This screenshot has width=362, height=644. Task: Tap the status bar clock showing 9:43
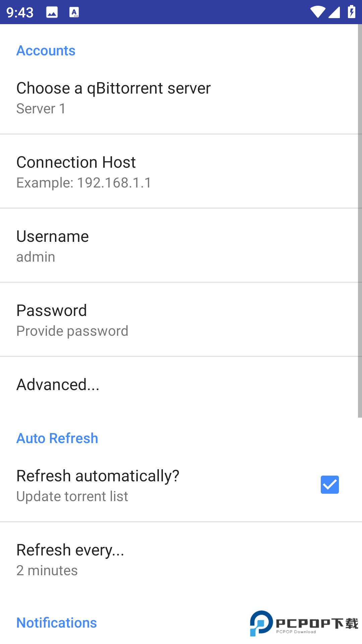tap(20, 12)
